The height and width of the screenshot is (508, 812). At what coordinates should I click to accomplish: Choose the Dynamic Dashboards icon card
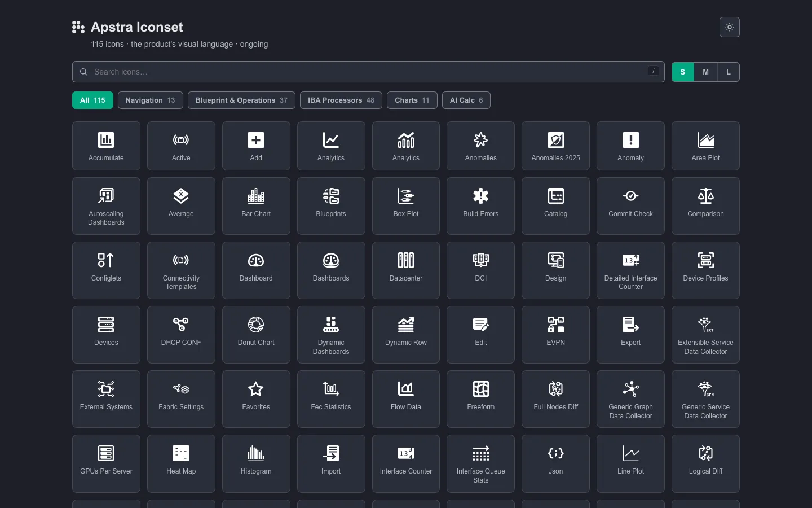point(331,335)
